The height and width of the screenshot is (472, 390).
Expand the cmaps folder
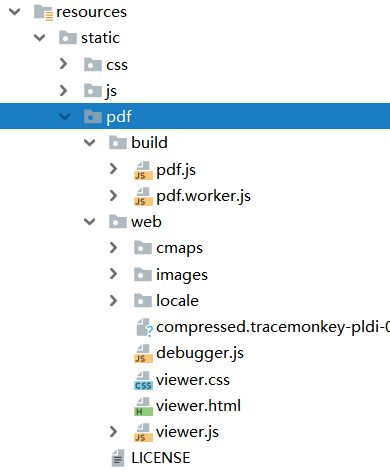[x=113, y=248]
